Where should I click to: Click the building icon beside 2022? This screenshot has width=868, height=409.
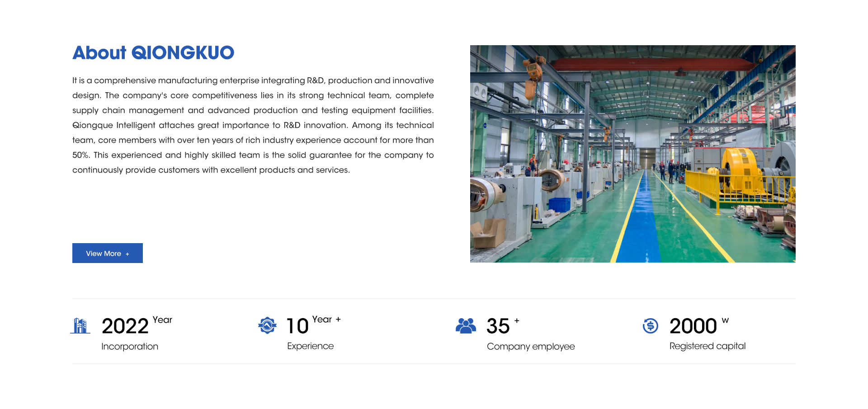pyautogui.click(x=80, y=325)
